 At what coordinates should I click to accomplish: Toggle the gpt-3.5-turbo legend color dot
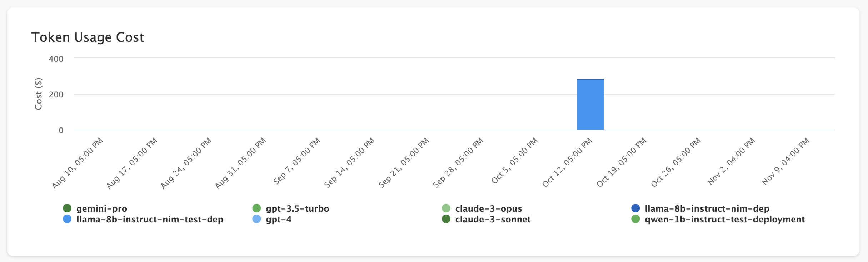pos(256,208)
